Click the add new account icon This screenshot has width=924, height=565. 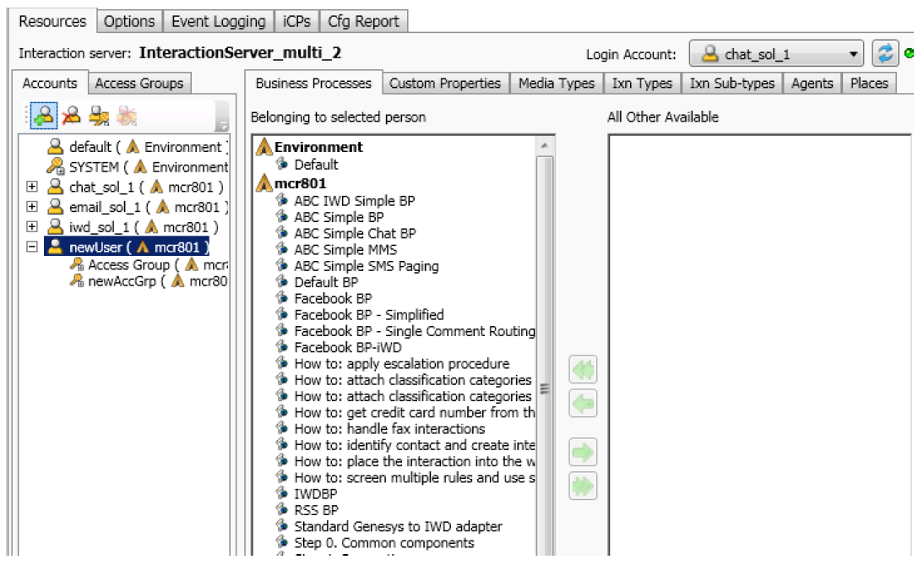click(44, 116)
